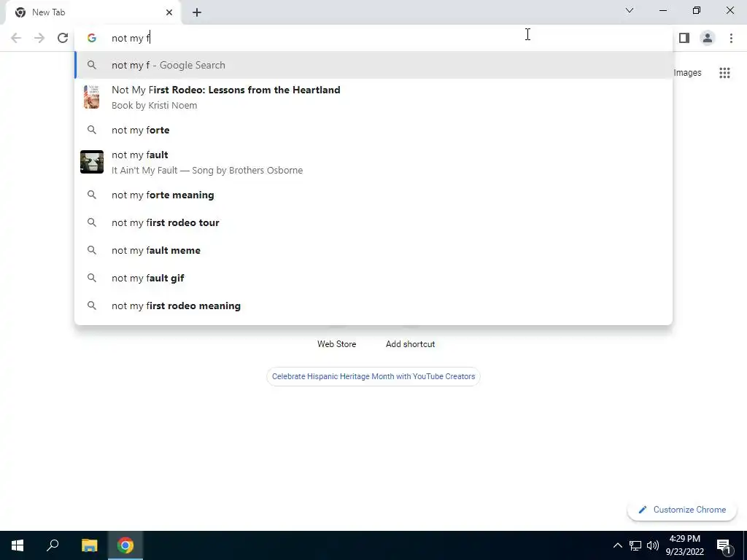
Task: Select 'not my fault' song suggestion
Action: coord(373,162)
